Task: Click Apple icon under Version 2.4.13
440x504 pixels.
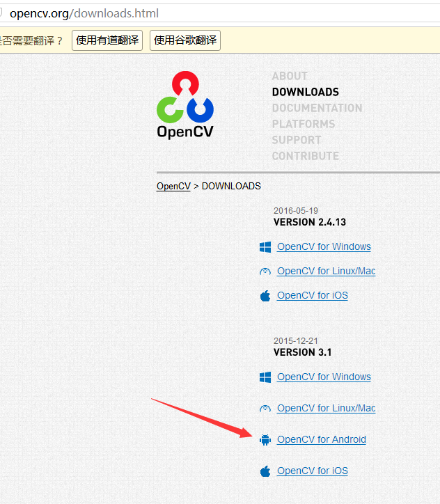Action: 265,296
